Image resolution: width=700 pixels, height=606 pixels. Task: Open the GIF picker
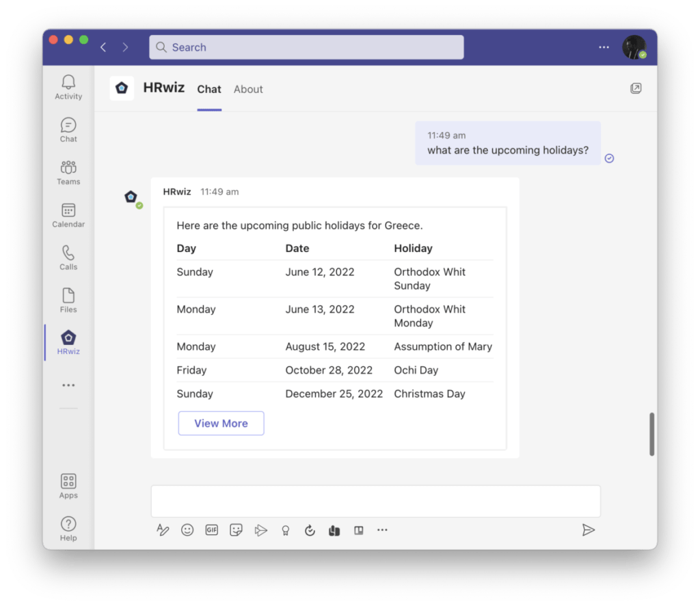pos(212,529)
